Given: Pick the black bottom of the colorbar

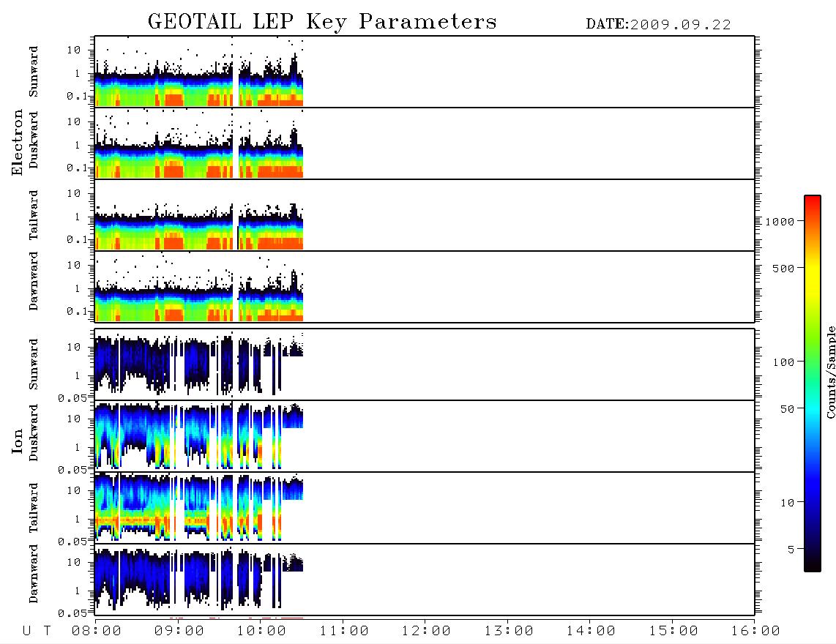Looking at the screenshot, I should pyautogui.click(x=813, y=565).
